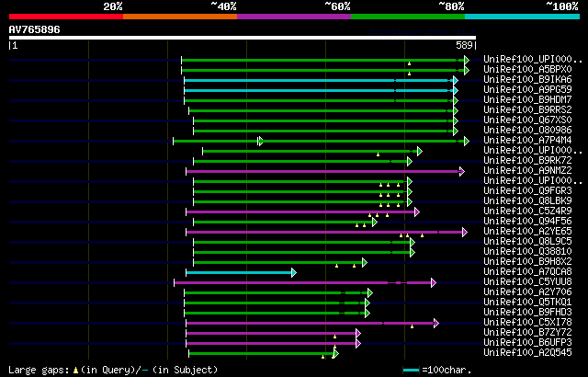Open hit UniRef100_A5BPX0
This screenshot has width=588, height=377.
527,69
